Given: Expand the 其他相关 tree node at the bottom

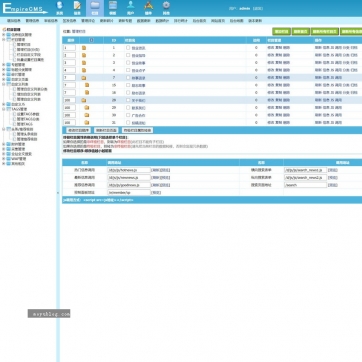Looking at the screenshot, I should coord(4,164).
